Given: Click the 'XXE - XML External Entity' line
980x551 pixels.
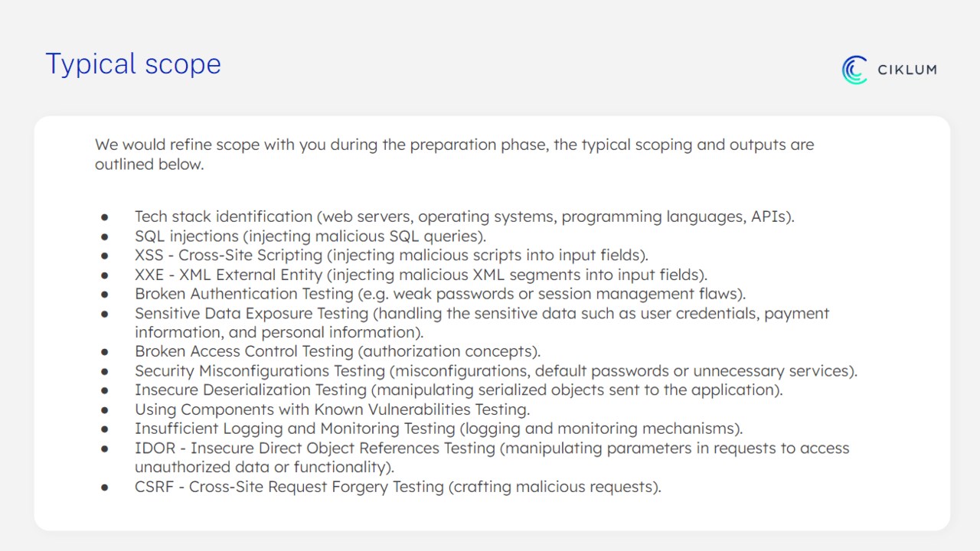Looking at the screenshot, I should coord(420,274).
